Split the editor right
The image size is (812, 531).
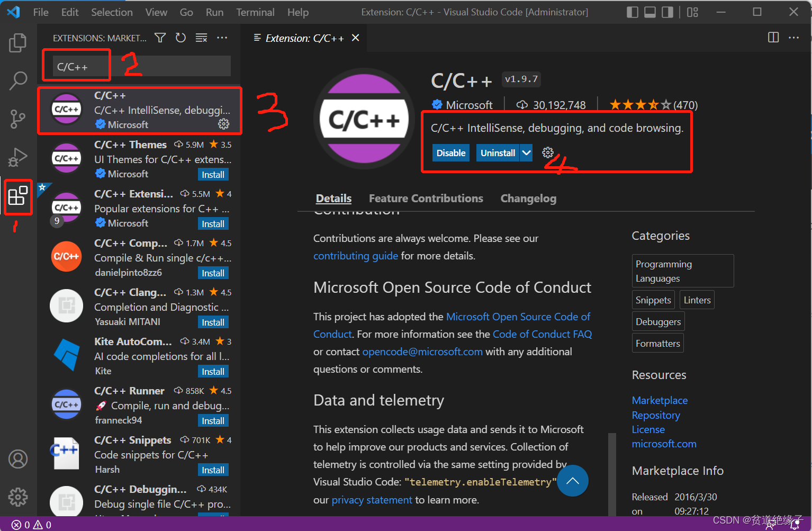[773, 38]
